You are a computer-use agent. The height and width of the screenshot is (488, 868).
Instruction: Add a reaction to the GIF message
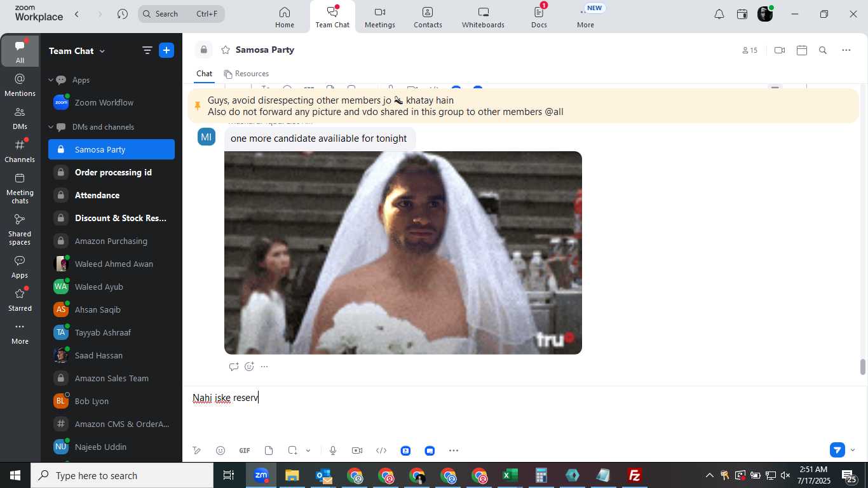[x=249, y=367]
